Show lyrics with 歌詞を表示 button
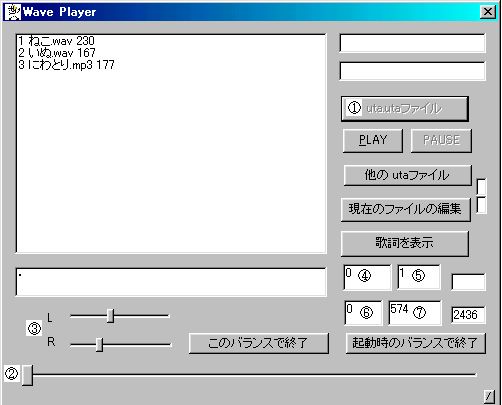Viewport: 502px width, 405px height. click(x=405, y=243)
